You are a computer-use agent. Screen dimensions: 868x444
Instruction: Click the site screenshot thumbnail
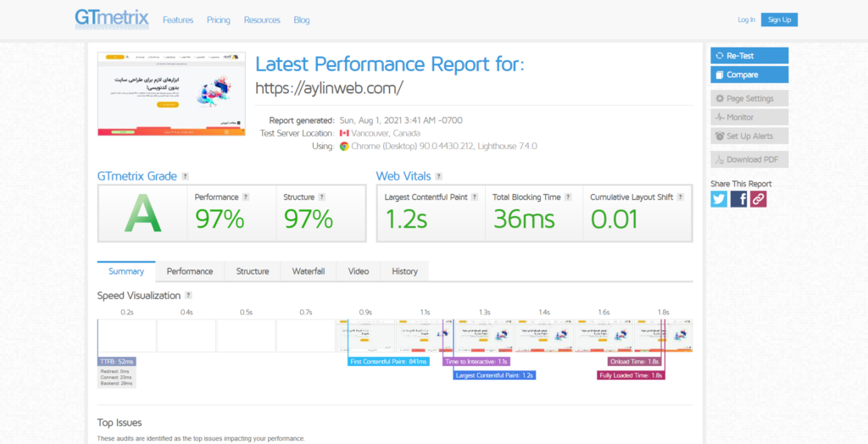point(171,93)
